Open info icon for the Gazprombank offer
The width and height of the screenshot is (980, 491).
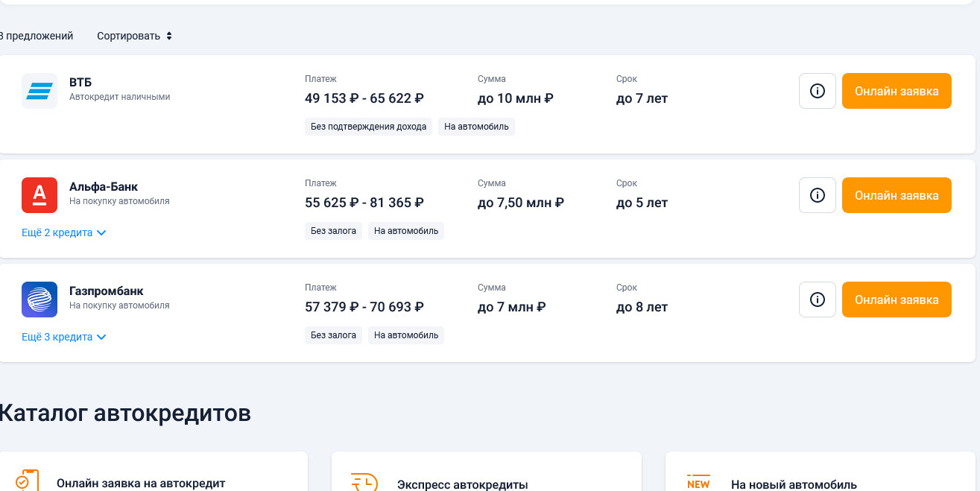(818, 300)
